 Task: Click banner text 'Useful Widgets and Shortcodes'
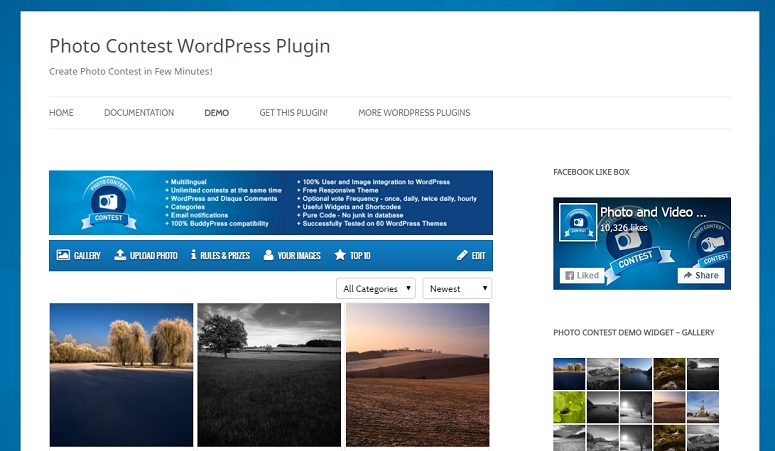(351, 207)
